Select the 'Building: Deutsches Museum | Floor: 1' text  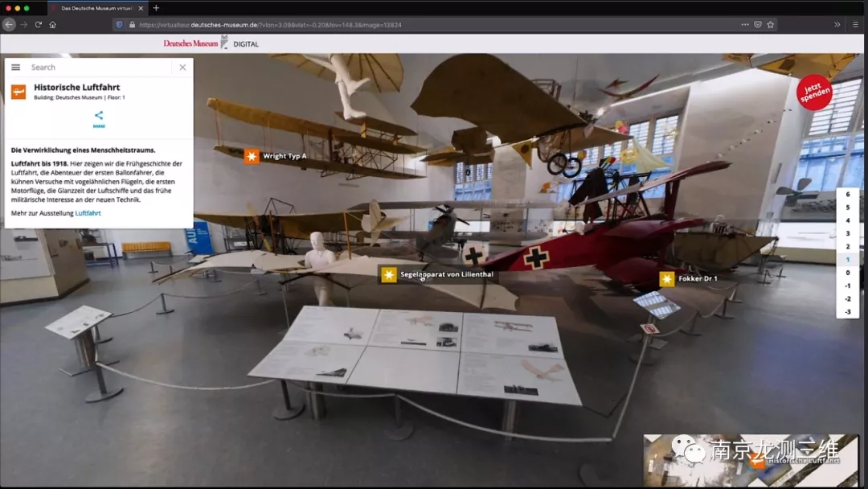(79, 97)
